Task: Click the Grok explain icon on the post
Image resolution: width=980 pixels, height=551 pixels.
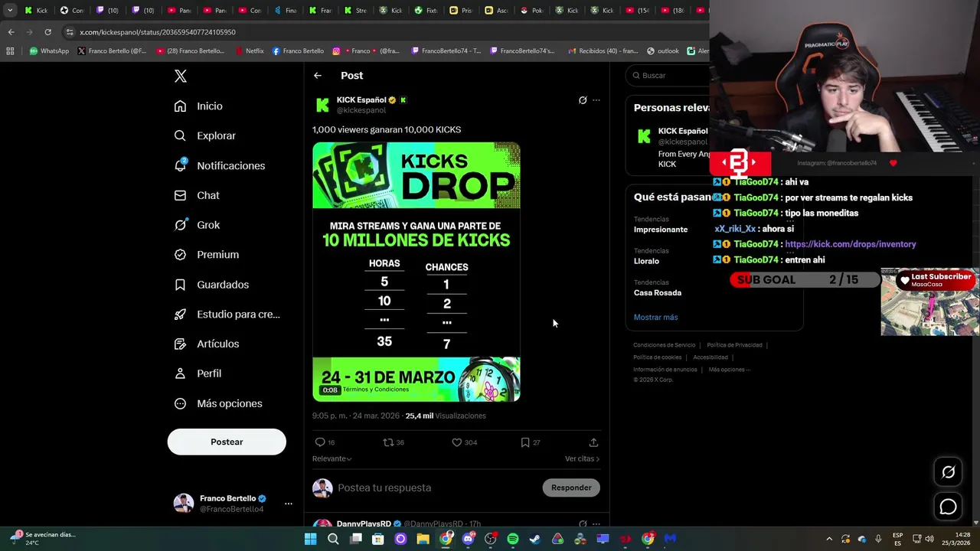Action: pos(583,100)
